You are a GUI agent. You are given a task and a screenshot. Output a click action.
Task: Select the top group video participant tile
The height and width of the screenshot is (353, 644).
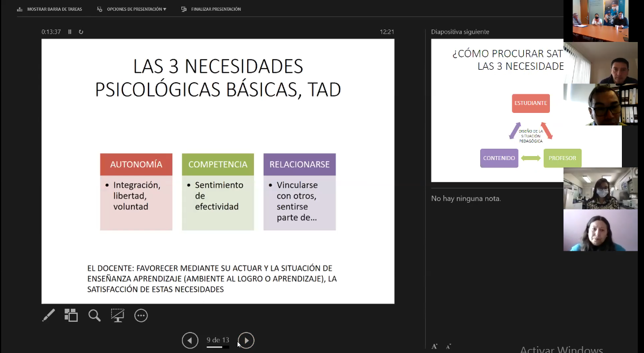[x=600, y=20]
